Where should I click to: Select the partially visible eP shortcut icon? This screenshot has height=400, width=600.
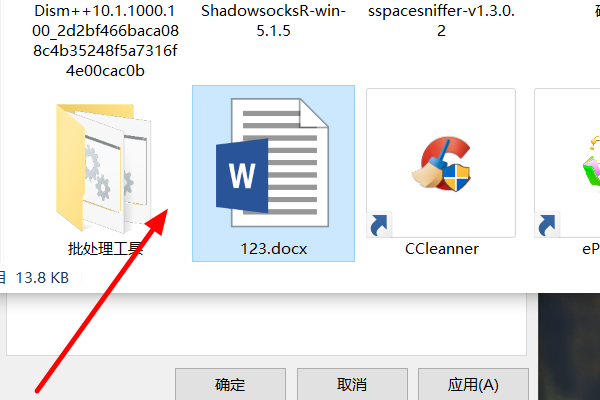pyautogui.click(x=591, y=163)
